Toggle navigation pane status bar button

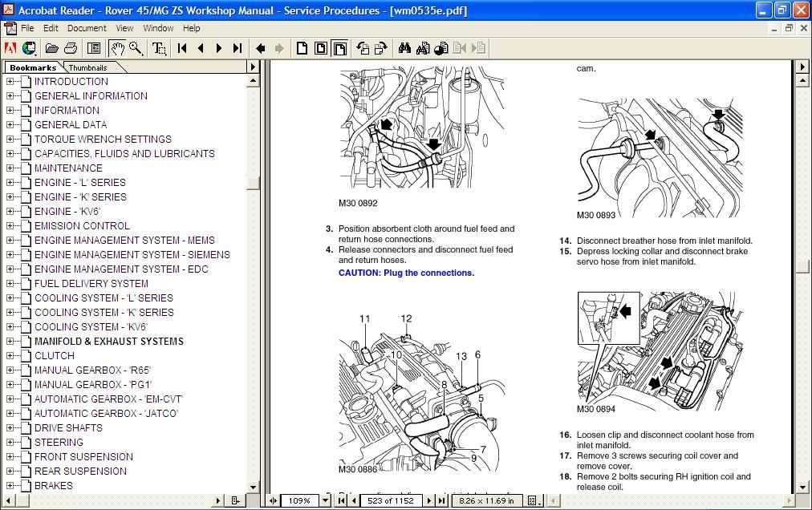pyautogui.click(x=273, y=500)
